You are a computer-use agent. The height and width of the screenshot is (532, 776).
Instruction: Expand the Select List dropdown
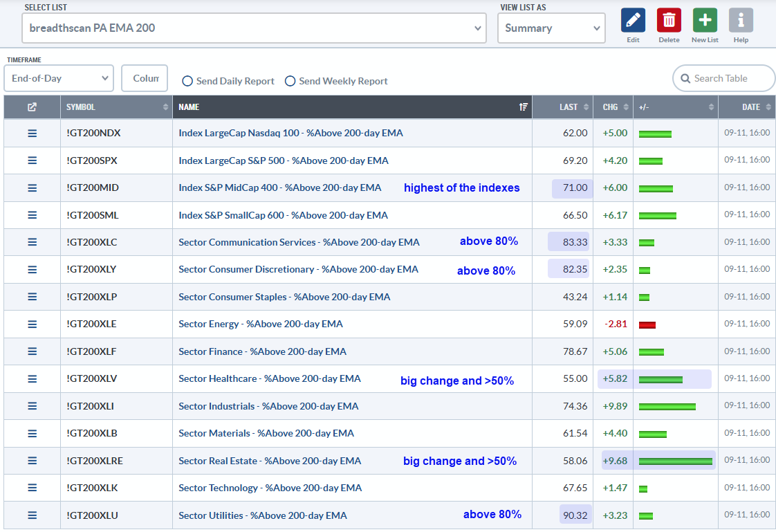click(x=255, y=28)
